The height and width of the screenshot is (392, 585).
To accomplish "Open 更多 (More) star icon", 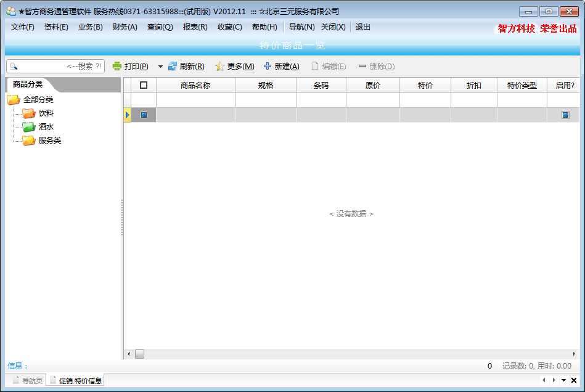I will click(x=219, y=67).
